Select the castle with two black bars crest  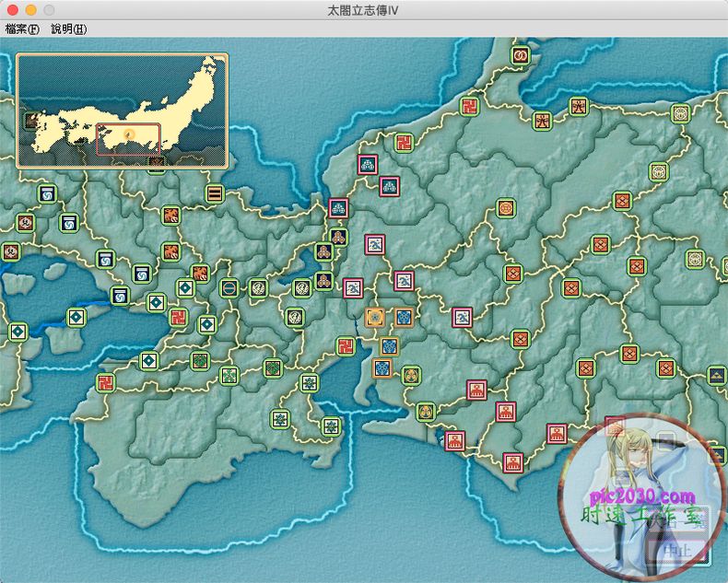(x=215, y=193)
